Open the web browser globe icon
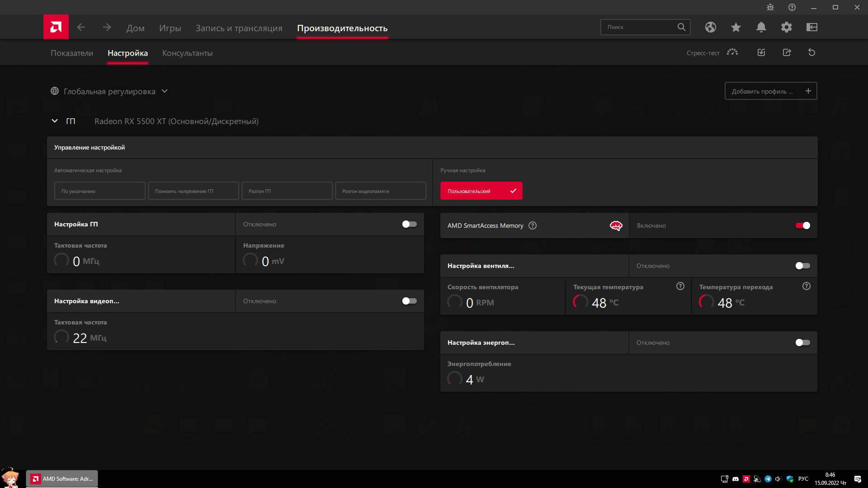868x488 pixels. [x=710, y=27]
